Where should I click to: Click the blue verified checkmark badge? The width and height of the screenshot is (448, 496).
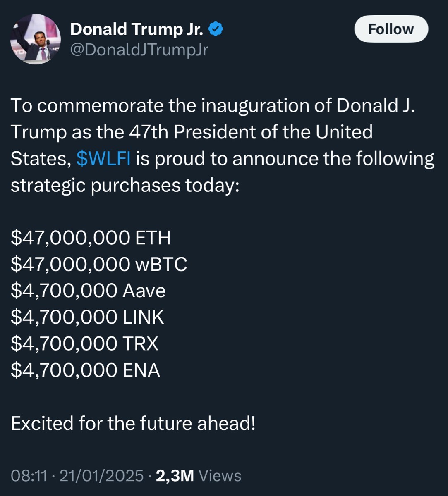click(x=216, y=29)
